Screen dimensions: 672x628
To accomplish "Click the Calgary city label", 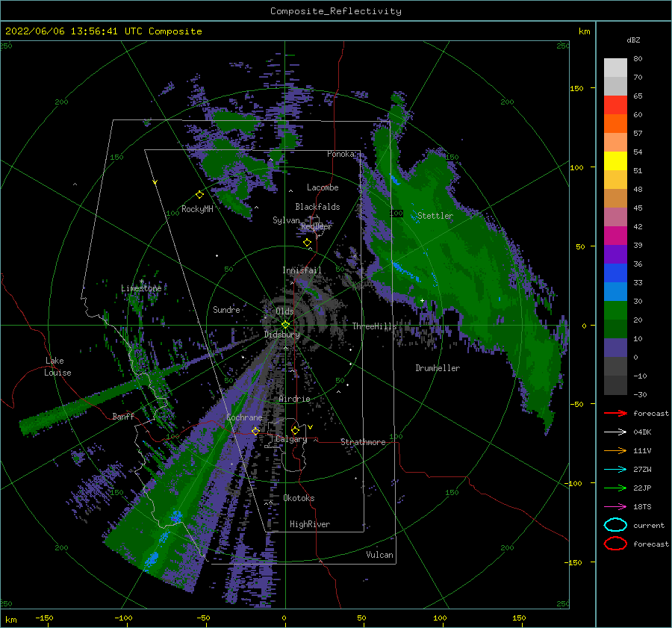I will [291, 439].
